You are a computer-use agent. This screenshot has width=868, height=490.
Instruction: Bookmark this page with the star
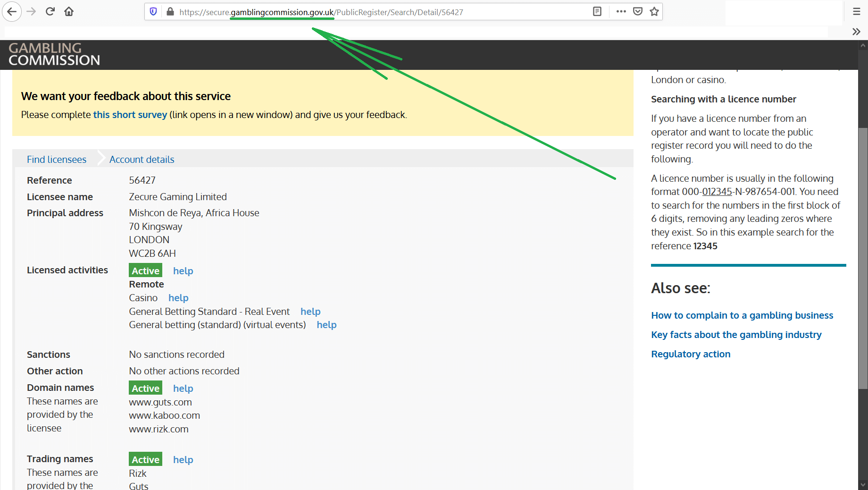coord(654,12)
